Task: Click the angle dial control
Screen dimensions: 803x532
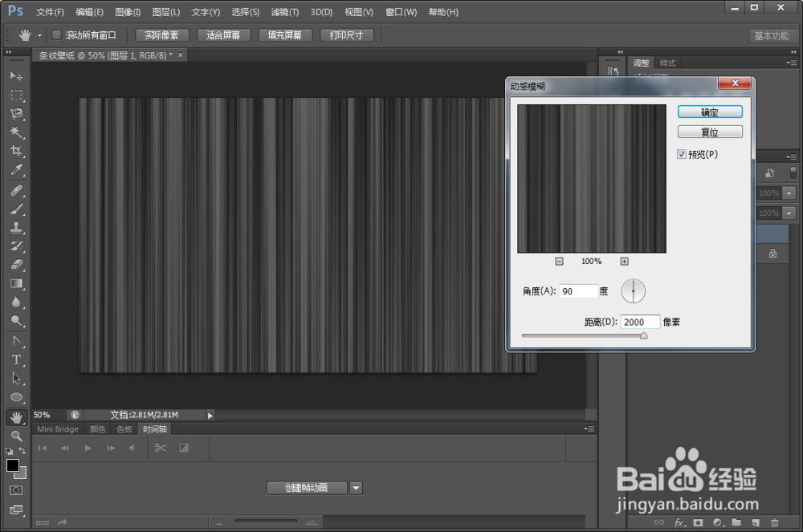Action: 634,291
